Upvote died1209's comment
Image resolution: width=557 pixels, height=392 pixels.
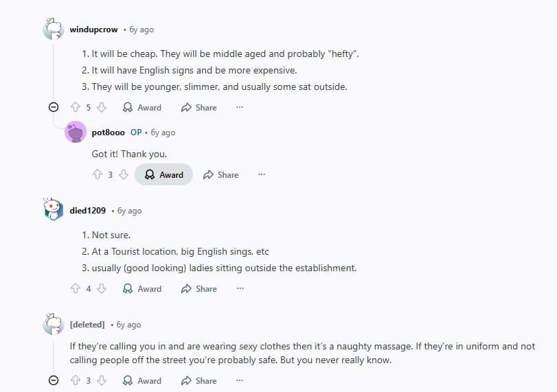coord(76,289)
